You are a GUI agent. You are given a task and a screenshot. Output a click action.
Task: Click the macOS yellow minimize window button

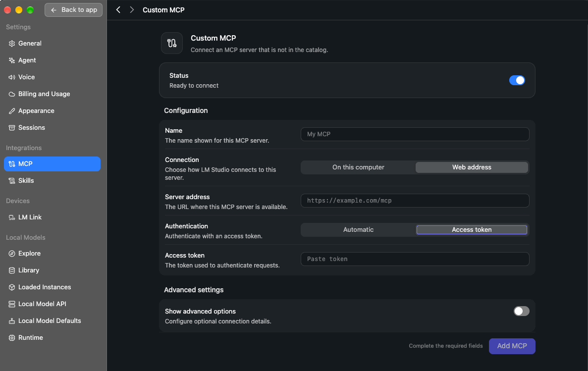(19, 10)
